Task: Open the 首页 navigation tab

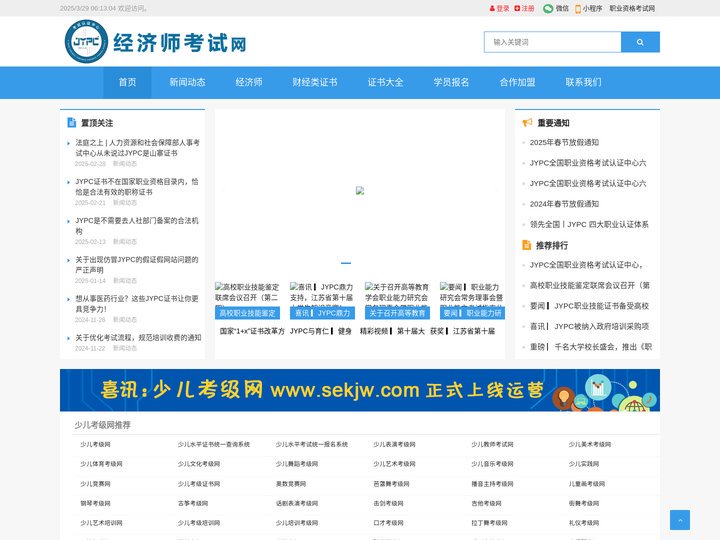Action: (x=127, y=82)
